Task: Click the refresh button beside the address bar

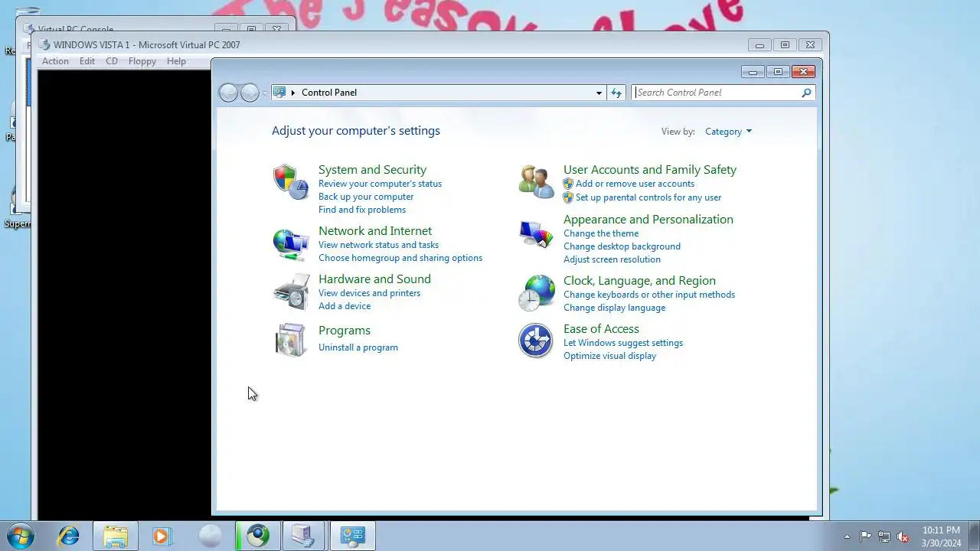Action: point(616,93)
